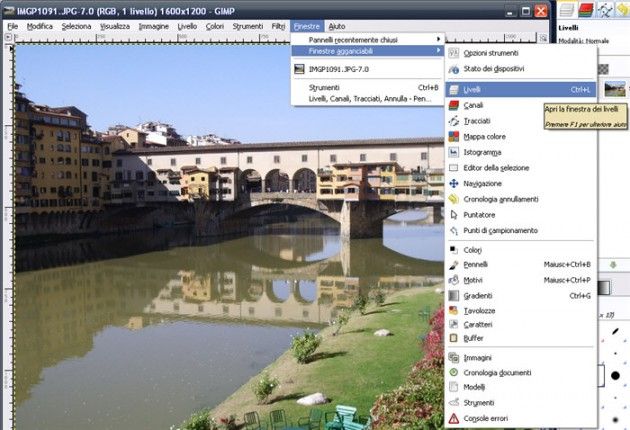The height and width of the screenshot is (430, 630).
Task: Click the zoom-on-resize button at top right of canvas
Action: [x=543, y=38]
